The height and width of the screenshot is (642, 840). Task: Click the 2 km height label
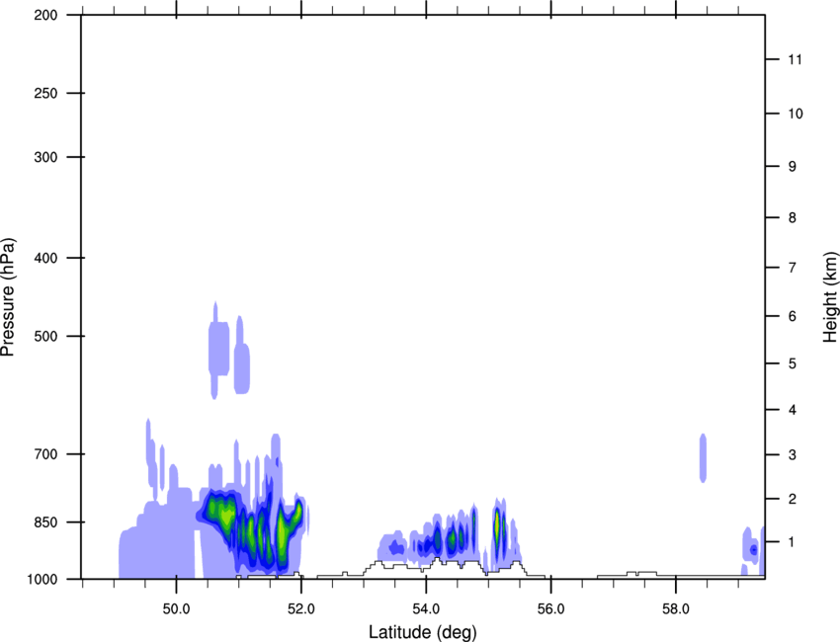793,499
